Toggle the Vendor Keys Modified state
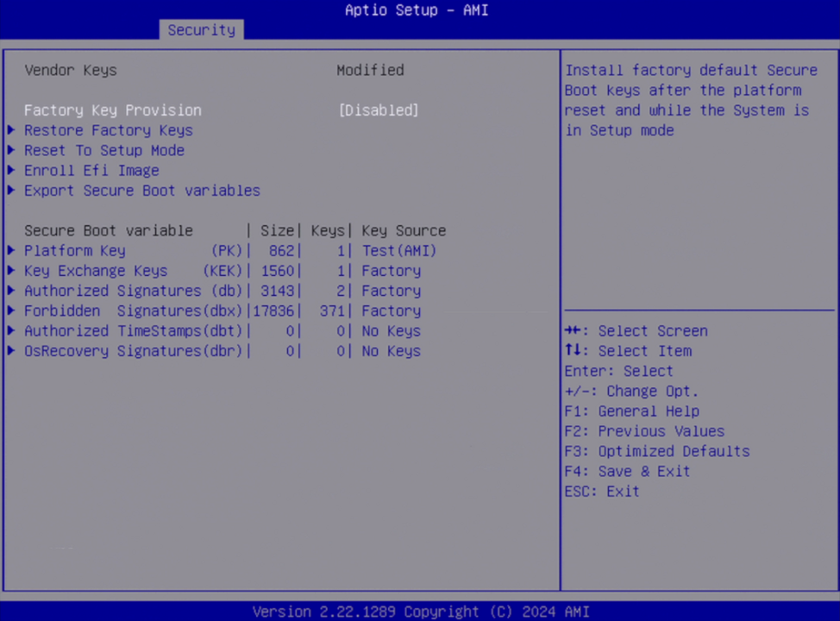Viewport: 840px width, 621px height. coord(370,70)
